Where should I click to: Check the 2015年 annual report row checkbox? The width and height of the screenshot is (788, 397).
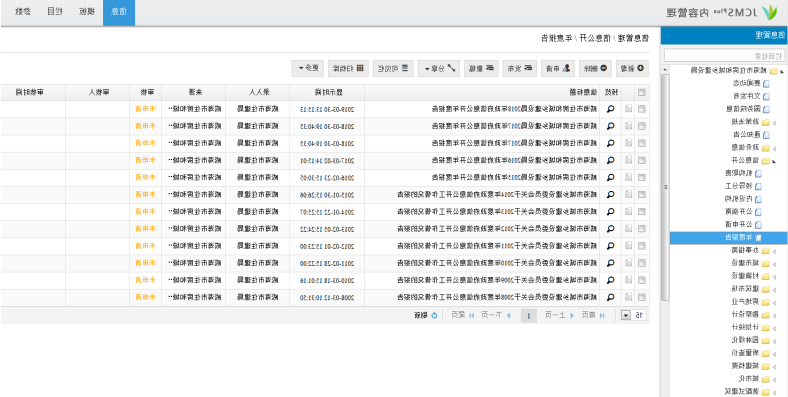(642, 177)
